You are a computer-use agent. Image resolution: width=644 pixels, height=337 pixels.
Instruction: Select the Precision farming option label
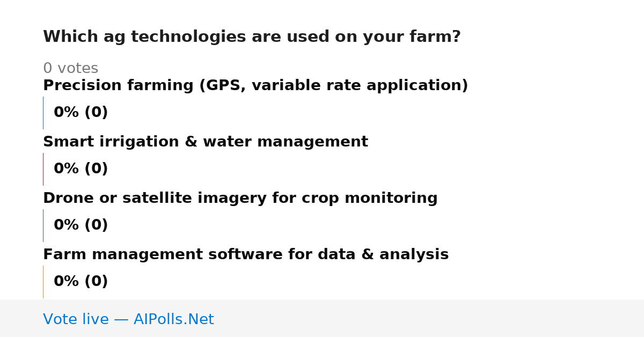[255, 86]
